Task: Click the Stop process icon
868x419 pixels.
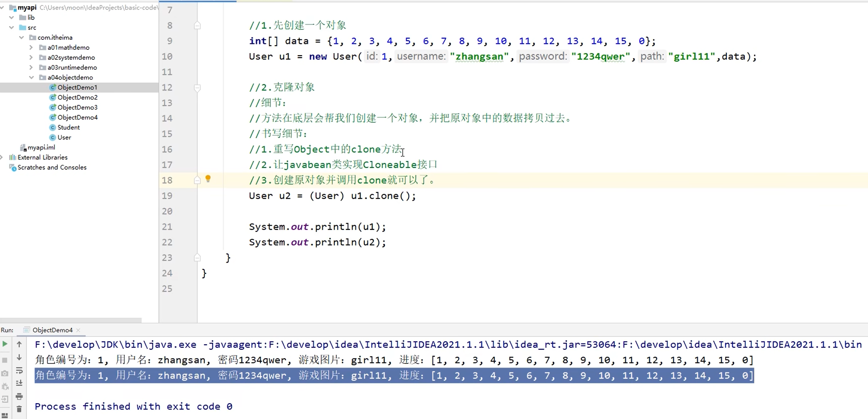Action: pyautogui.click(x=5, y=360)
